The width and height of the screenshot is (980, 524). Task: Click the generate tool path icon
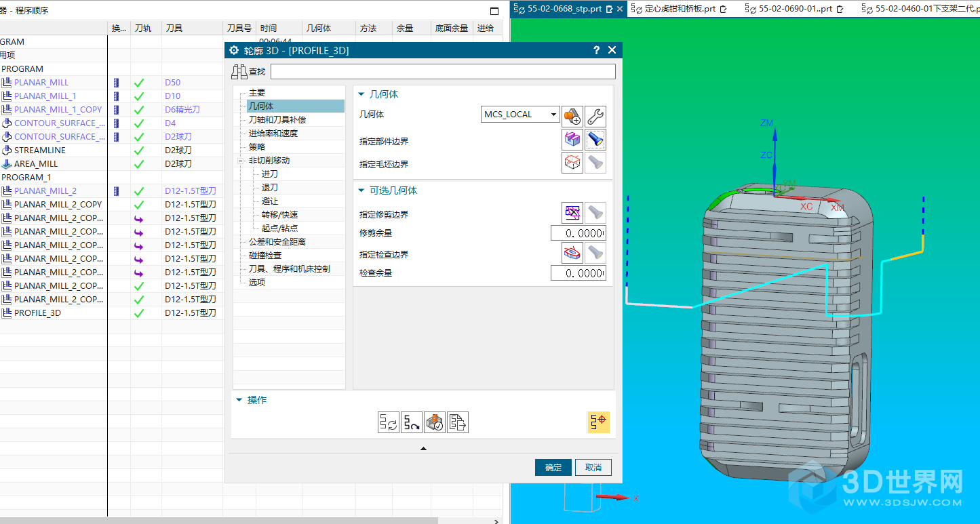pos(389,422)
